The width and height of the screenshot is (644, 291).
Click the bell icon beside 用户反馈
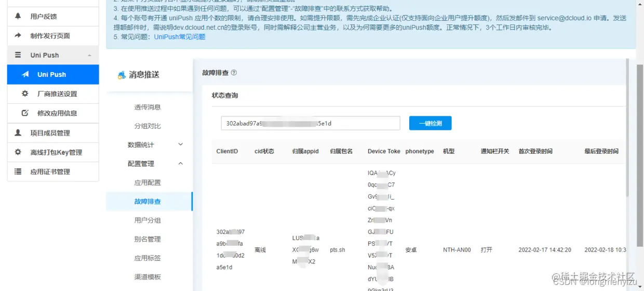pyautogui.click(x=18, y=16)
